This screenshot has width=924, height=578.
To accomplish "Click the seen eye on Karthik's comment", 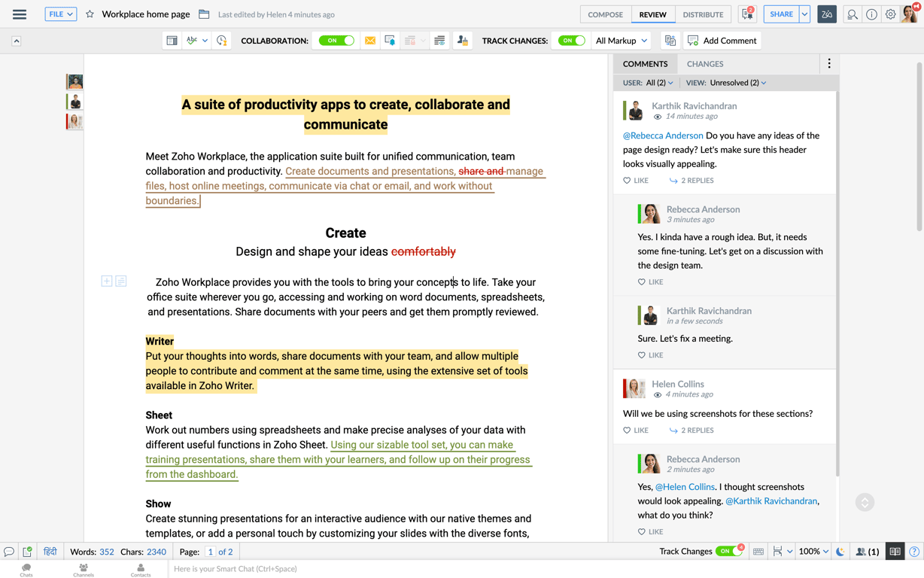I will 658,117.
